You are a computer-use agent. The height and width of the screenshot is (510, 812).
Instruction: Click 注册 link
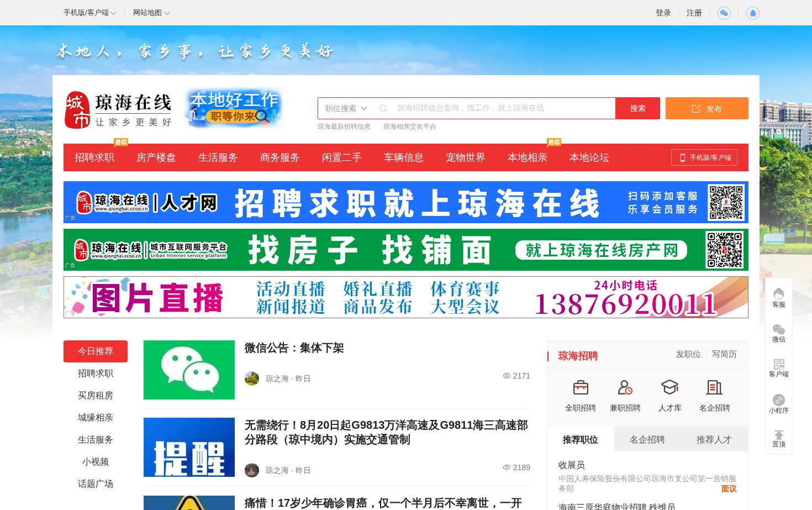tap(694, 13)
